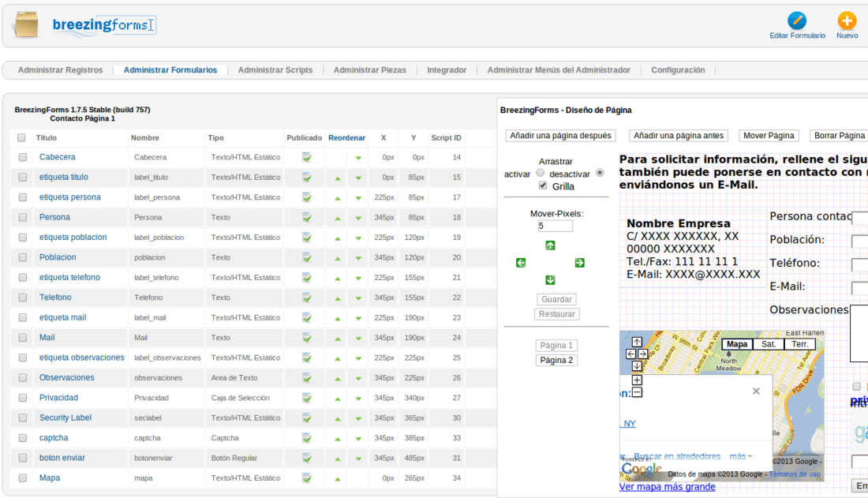Pan the map upward with arrow control
The image size is (868, 498).
coord(637,343)
